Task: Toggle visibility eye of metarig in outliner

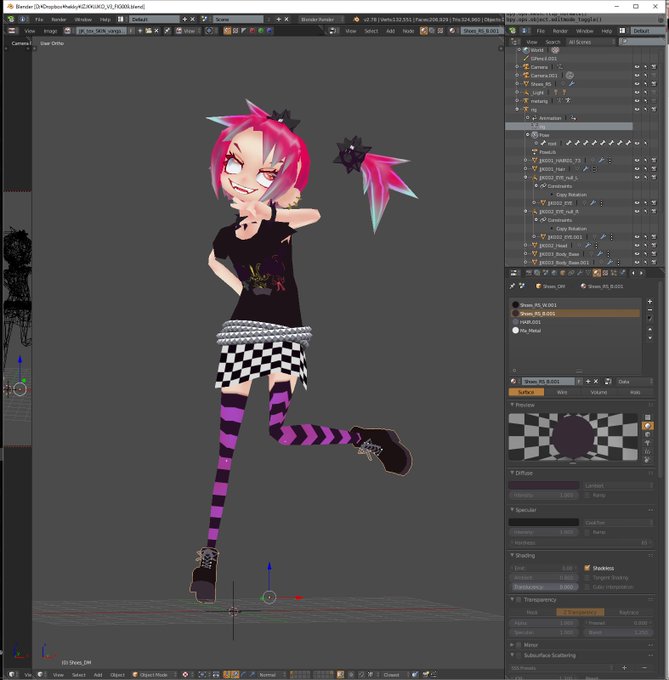Action: point(637,101)
